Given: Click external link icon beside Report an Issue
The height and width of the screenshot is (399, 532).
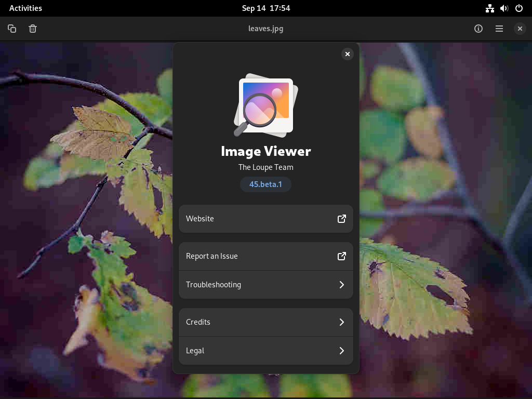Looking at the screenshot, I should 342,256.
